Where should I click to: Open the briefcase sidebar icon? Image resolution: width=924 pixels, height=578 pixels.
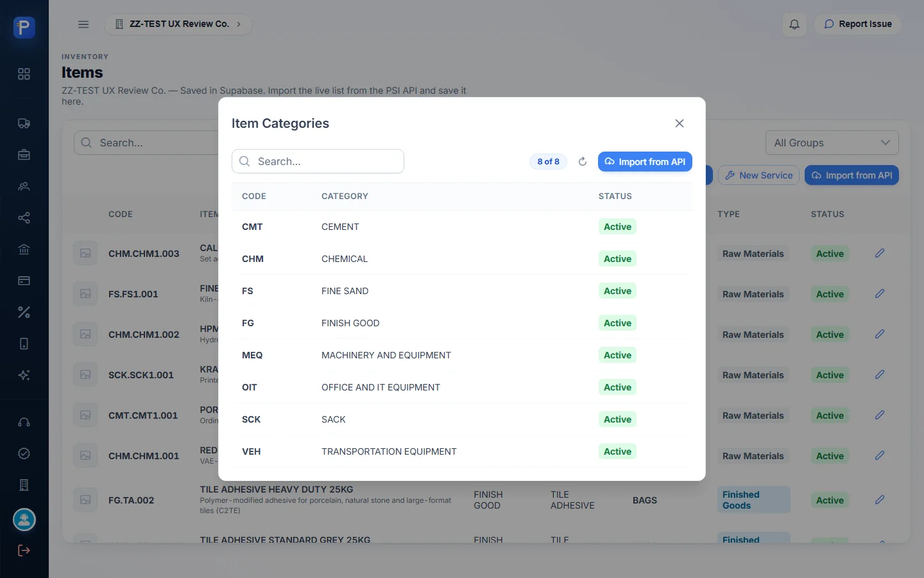coord(24,155)
